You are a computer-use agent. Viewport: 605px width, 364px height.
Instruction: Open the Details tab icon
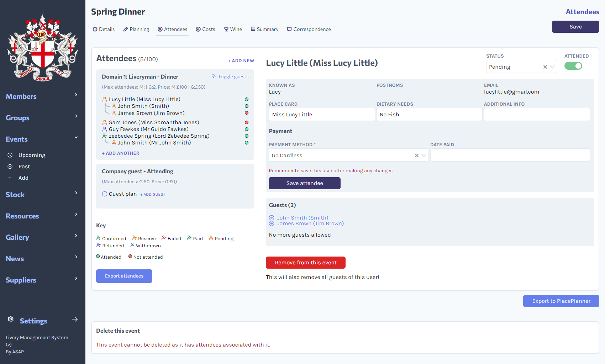pyautogui.click(x=95, y=29)
